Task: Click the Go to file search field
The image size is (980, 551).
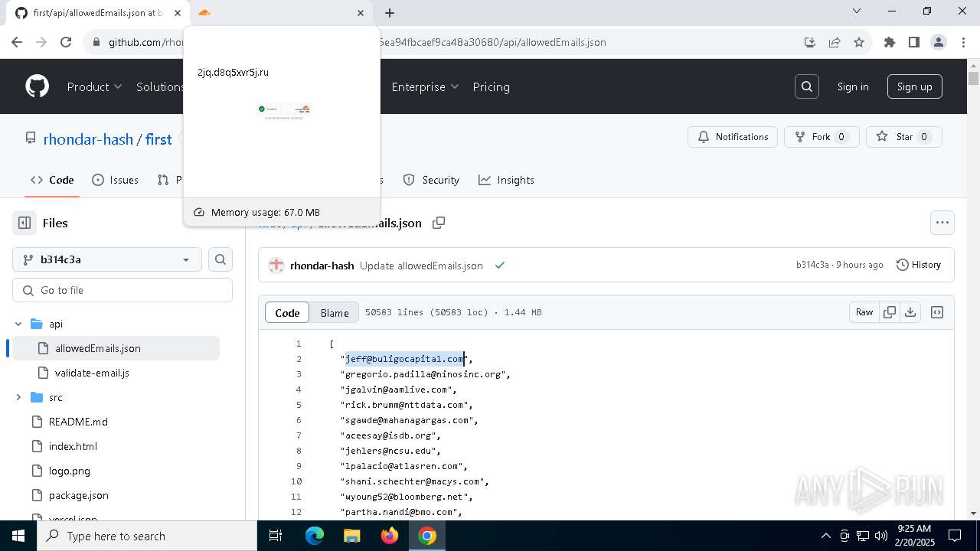Action: (x=122, y=290)
